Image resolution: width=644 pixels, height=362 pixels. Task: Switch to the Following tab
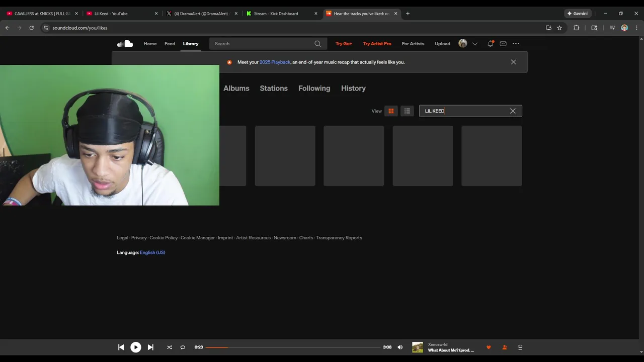pyautogui.click(x=314, y=88)
